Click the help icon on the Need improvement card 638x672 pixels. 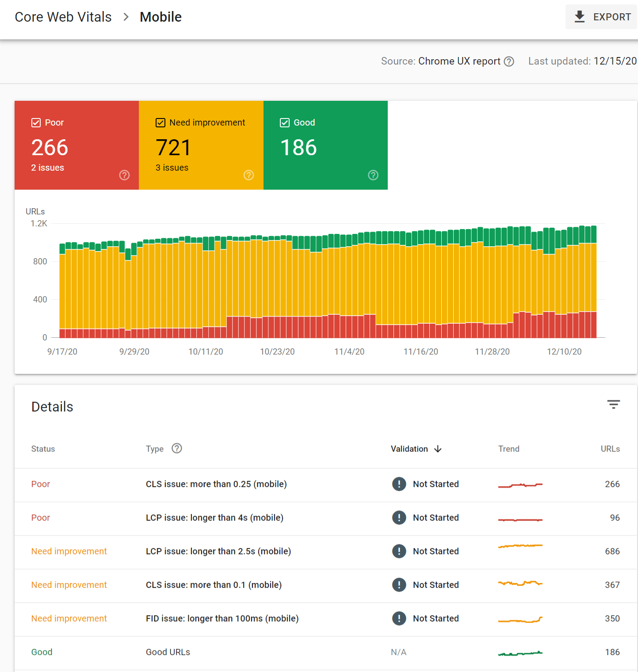(248, 175)
